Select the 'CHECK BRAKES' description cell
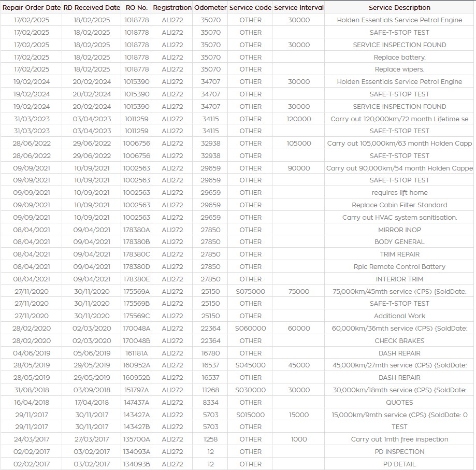Image resolution: width=476 pixels, height=470 pixels. pos(399,340)
